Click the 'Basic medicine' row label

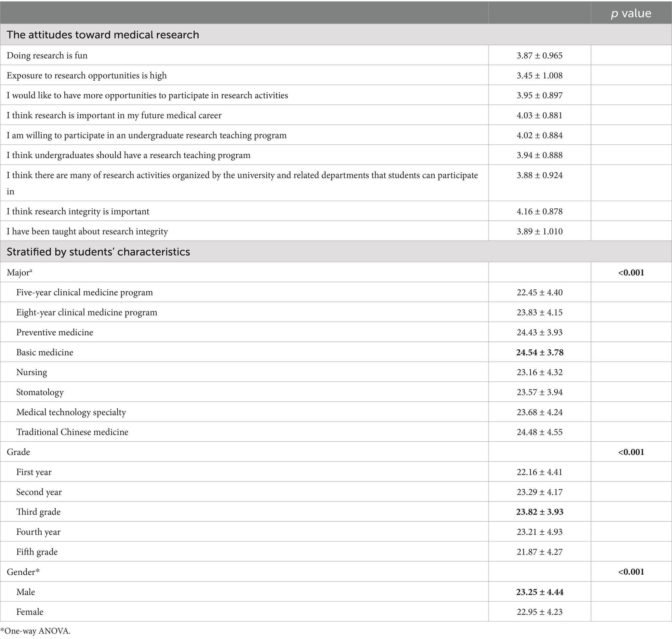45,353
